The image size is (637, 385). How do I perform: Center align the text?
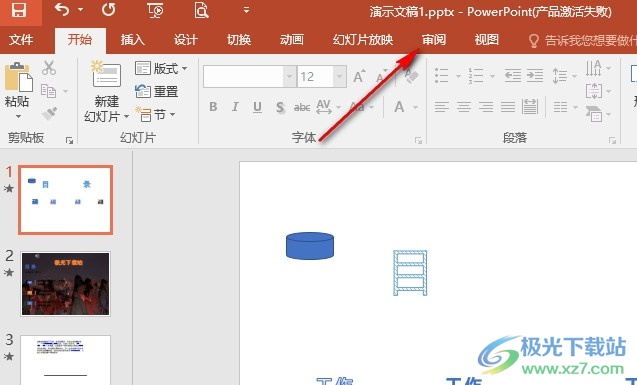tap(464, 107)
